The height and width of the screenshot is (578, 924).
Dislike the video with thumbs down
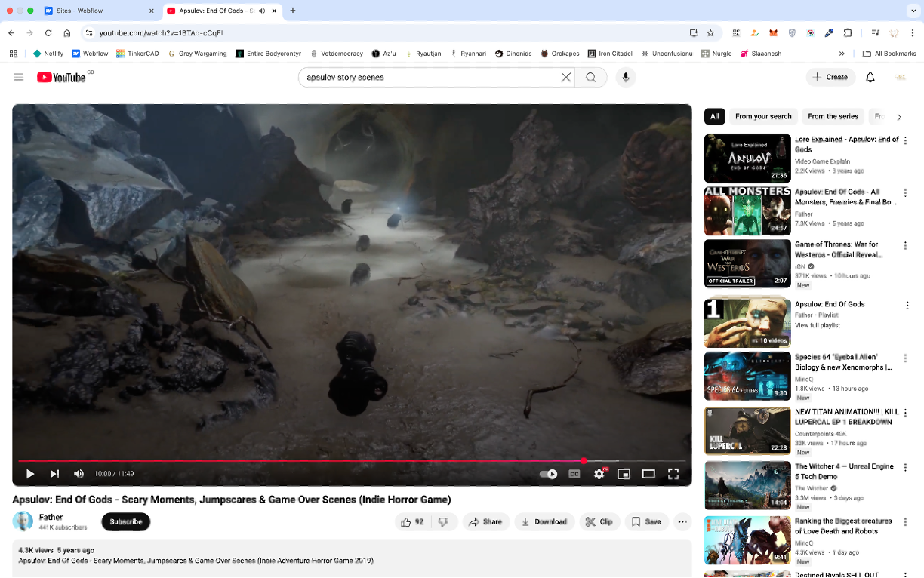pyautogui.click(x=444, y=521)
